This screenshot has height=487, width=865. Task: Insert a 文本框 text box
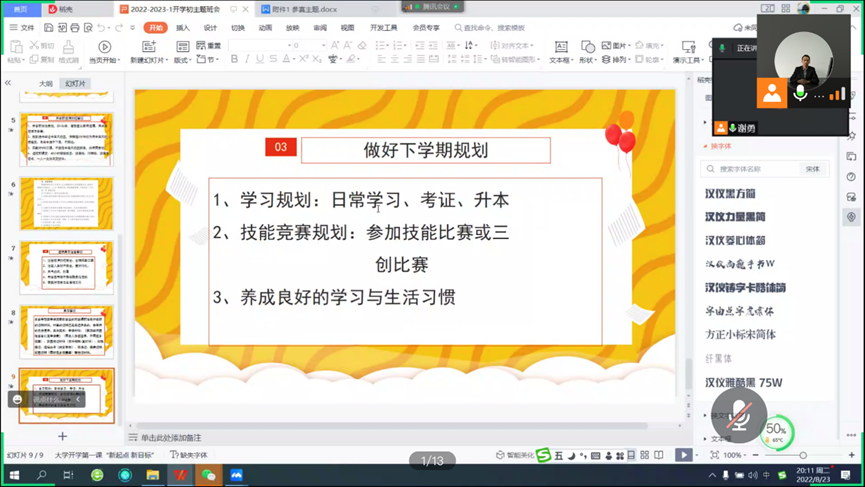coord(561,47)
